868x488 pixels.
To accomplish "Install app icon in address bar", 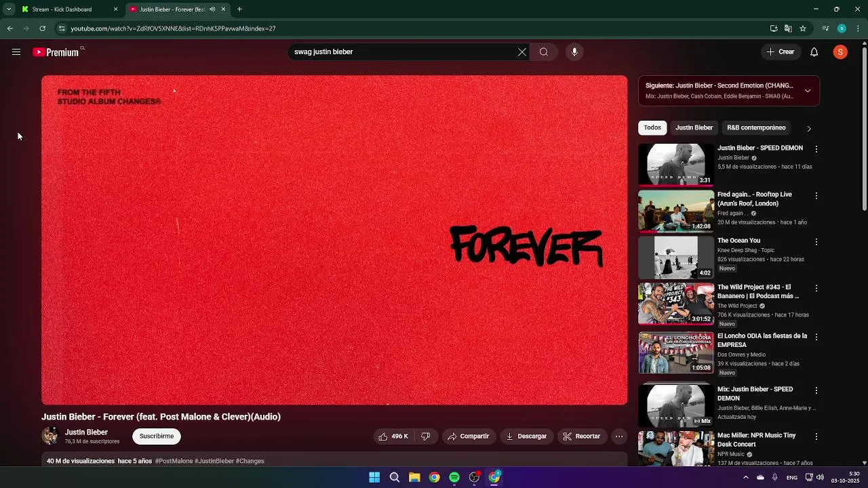I will [x=774, y=28].
